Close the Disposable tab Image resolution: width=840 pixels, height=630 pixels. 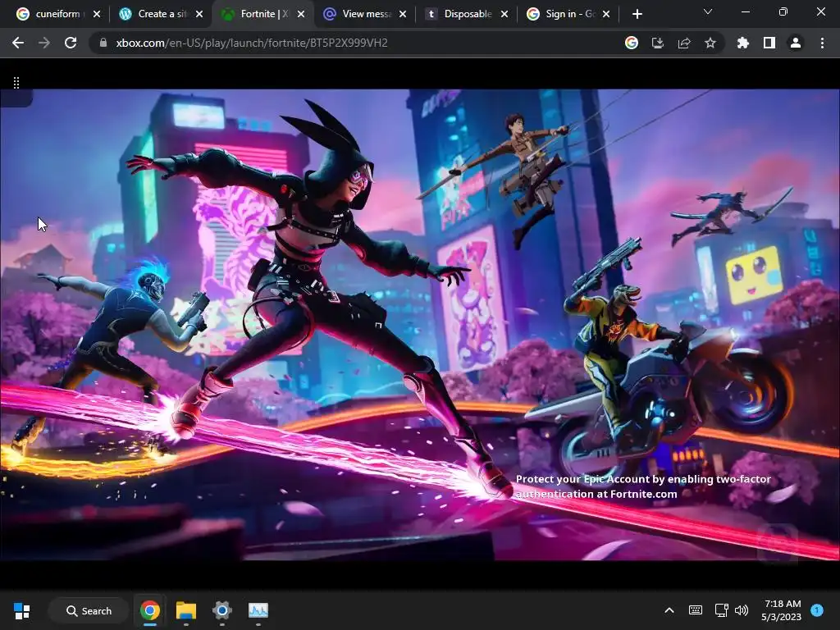pyautogui.click(x=504, y=14)
